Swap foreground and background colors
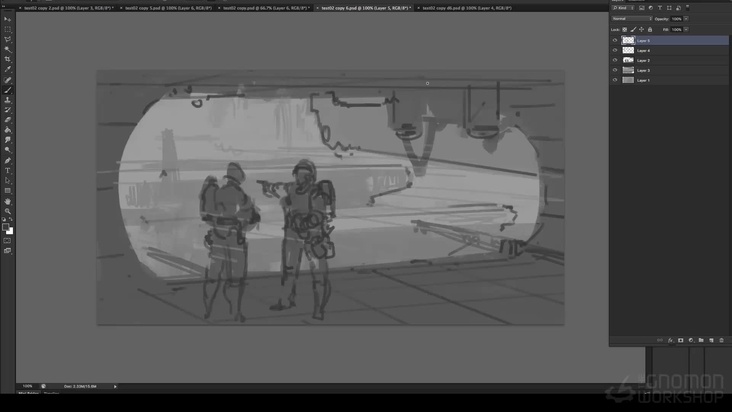 [11, 219]
